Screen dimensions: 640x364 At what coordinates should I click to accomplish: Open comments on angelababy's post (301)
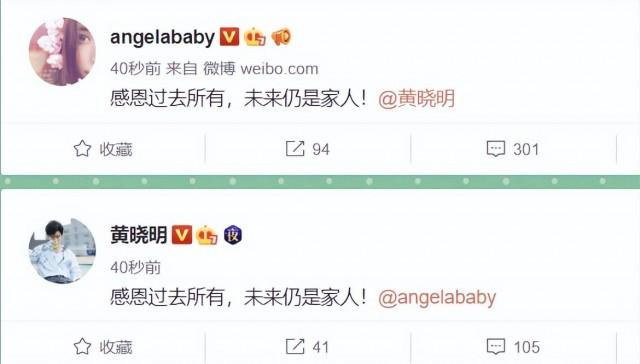point(513,149)
